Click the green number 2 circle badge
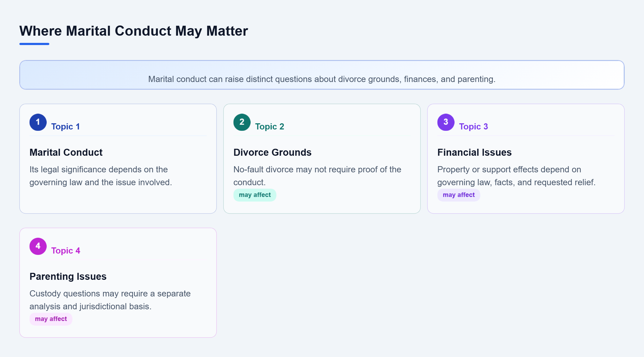Screen dimensions: 644x357 (242, 122)
